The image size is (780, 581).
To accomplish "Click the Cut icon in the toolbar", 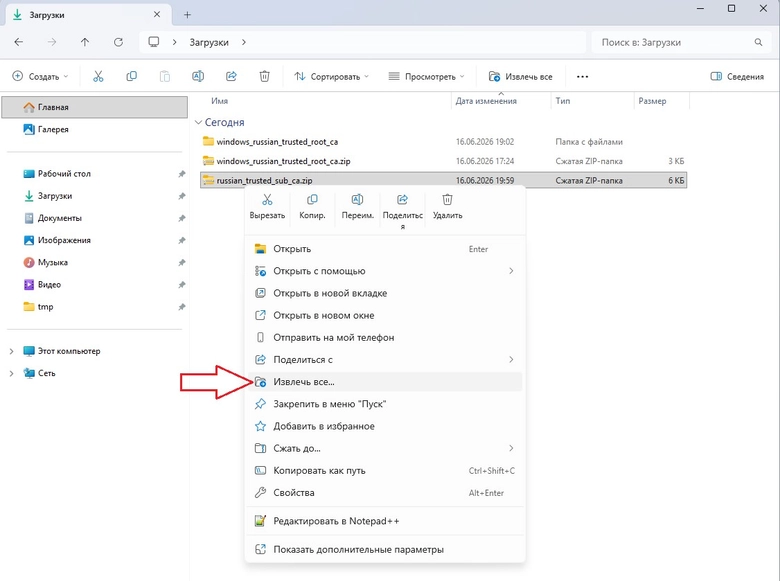I will 98,76.
